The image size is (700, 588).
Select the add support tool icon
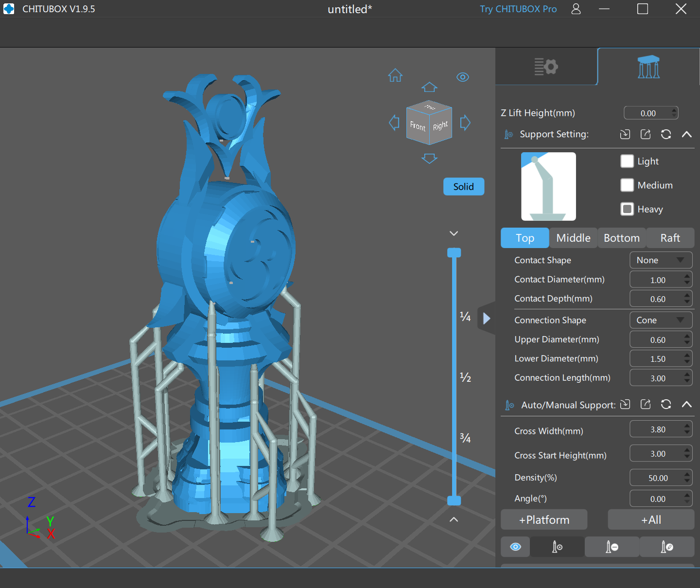point(557,547)
